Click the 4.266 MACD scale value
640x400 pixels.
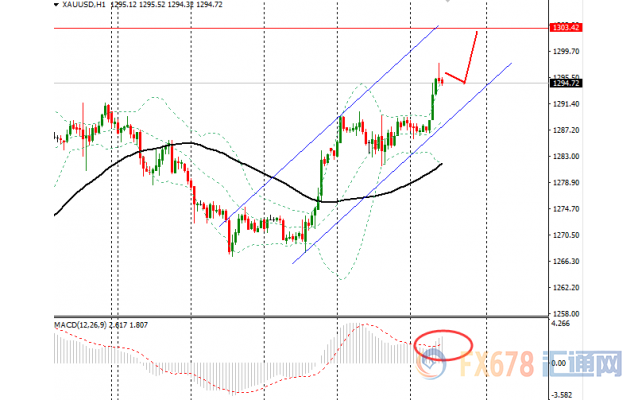pos(560,324)
